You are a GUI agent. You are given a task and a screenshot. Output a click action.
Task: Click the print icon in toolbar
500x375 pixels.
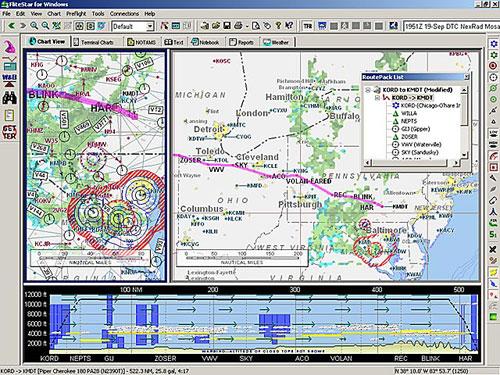(x=238, y=26)
